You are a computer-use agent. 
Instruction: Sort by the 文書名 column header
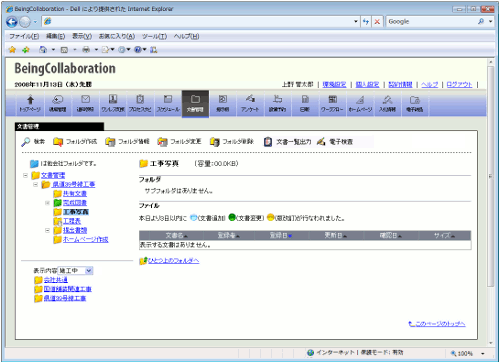pyautogui.click(x=177, y=235)
